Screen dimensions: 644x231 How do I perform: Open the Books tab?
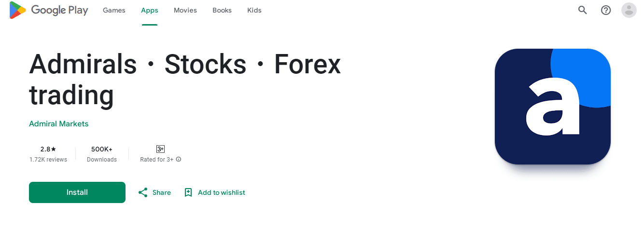pyautogui.click(x=222, y=10)
